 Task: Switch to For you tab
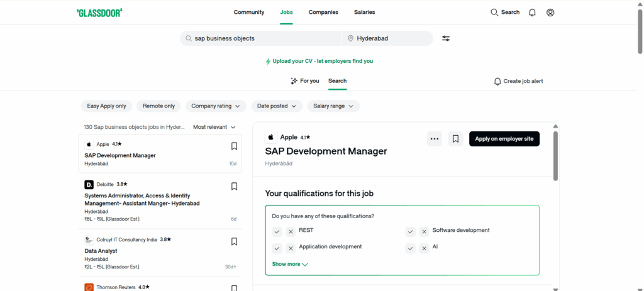pos(304,81)
